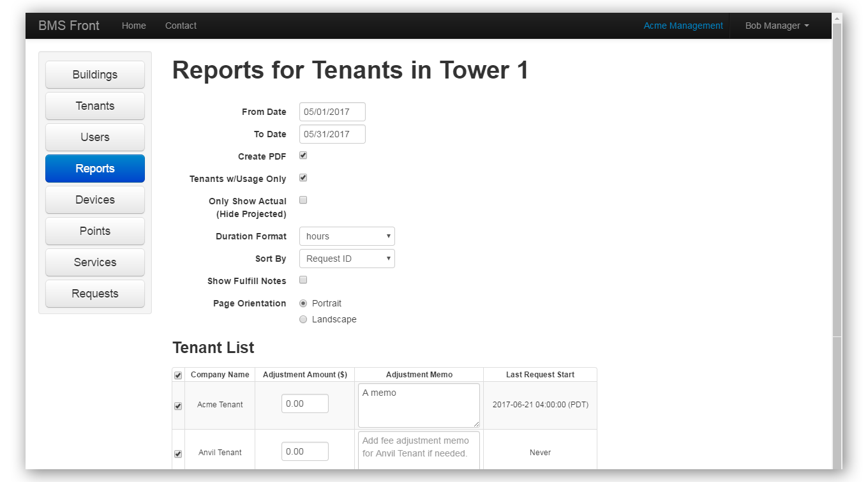The image size is (868, 482).
Task: Click the 'Acme Tenant' company name cell
Action: pyautogui.click(x=220, y=405)
